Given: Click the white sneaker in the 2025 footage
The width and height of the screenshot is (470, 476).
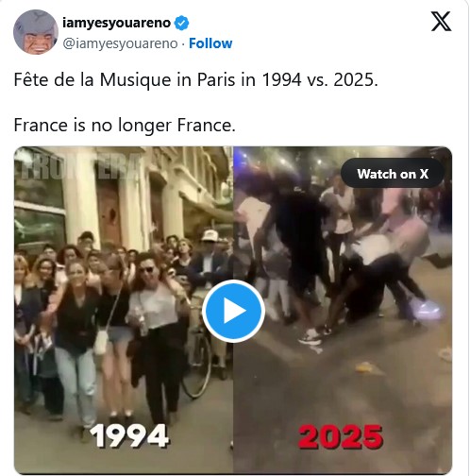Looking at the screenshot, I should click(428, 308).
